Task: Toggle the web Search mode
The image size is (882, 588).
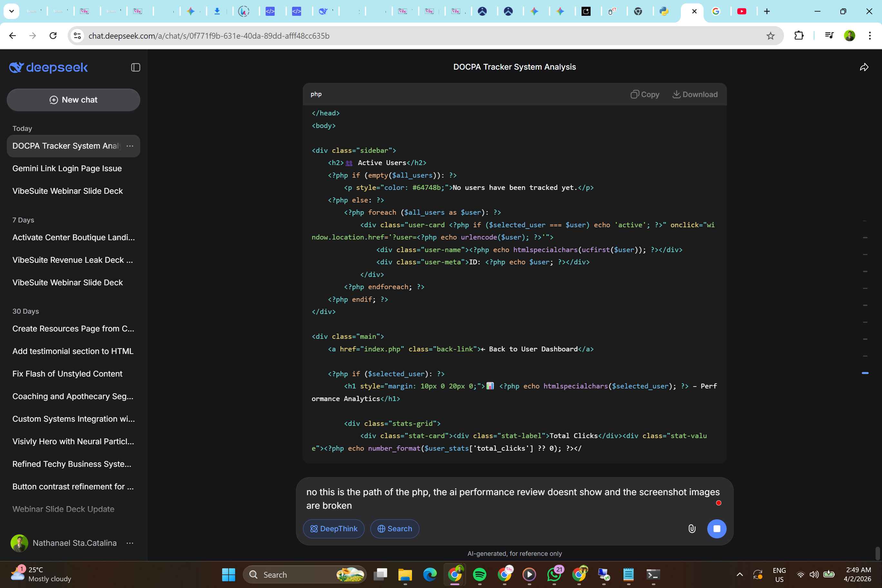Action: 395,529
